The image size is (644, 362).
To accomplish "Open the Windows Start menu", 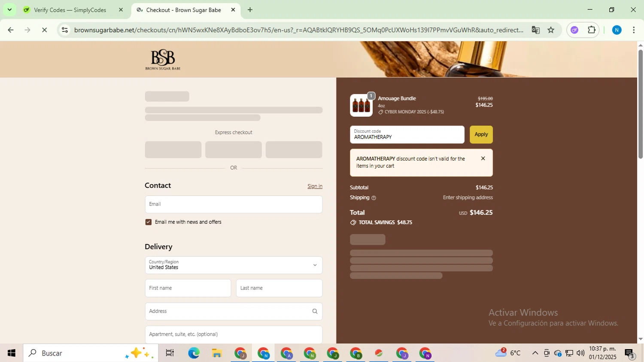I will point(12,353).
